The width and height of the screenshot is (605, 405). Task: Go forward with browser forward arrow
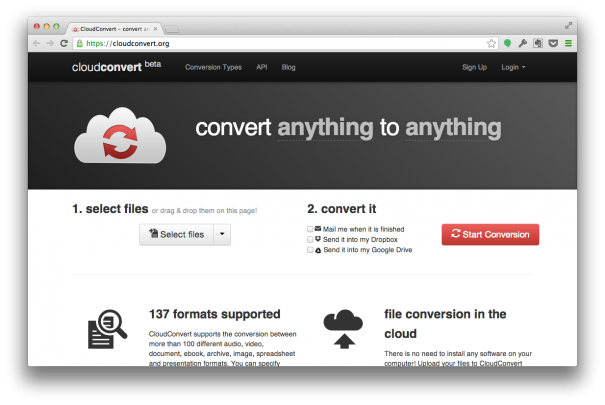pos(50,43)
